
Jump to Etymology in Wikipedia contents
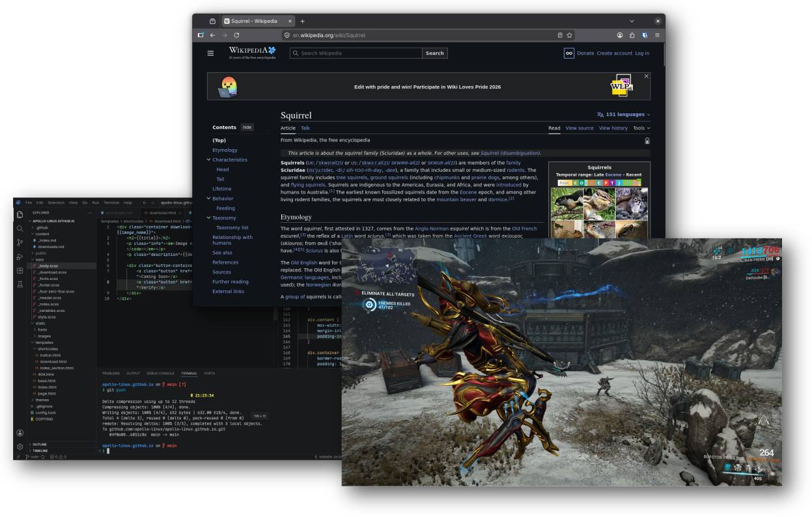[x=225, y=150]
